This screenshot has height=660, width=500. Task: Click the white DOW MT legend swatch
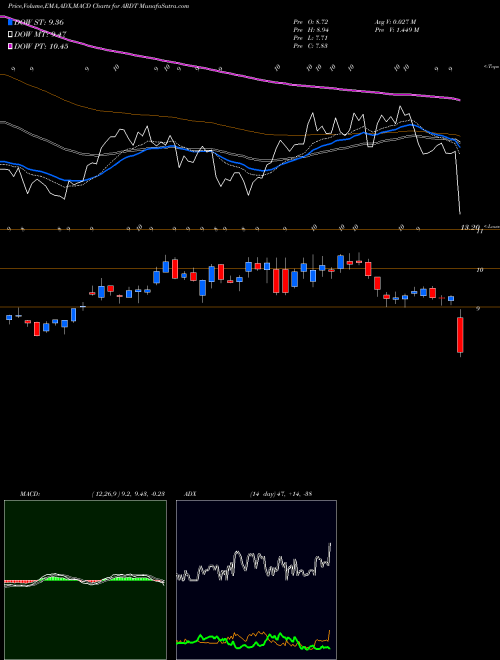(10, 34)
